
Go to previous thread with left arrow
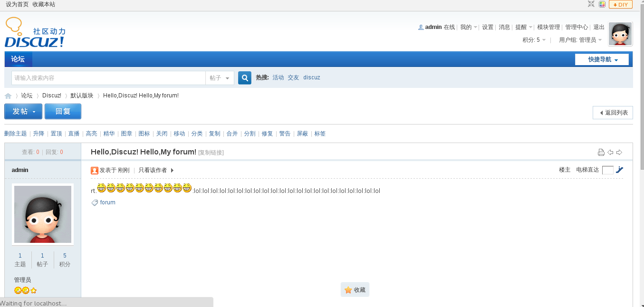tap(610, 153)
